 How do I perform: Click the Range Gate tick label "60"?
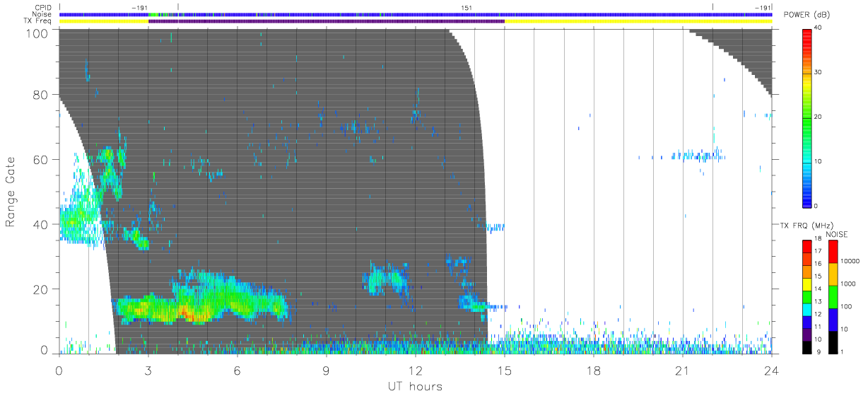click(x=41, y=160)
